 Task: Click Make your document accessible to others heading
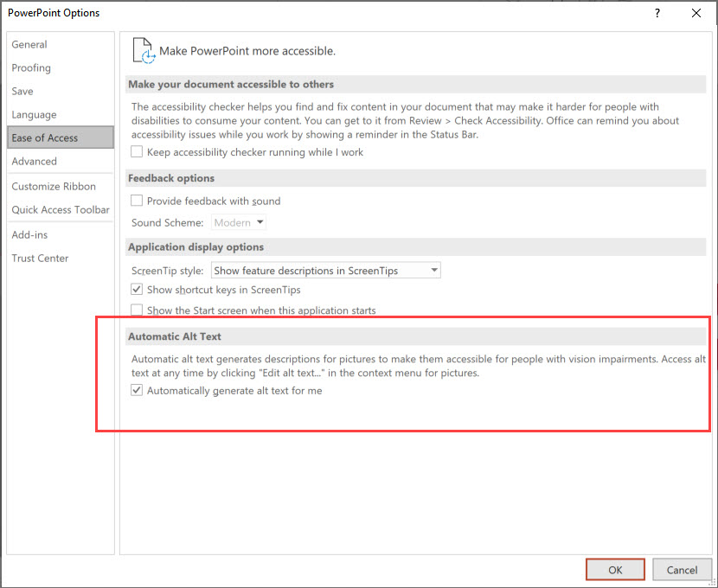click(x=231, y=84)
